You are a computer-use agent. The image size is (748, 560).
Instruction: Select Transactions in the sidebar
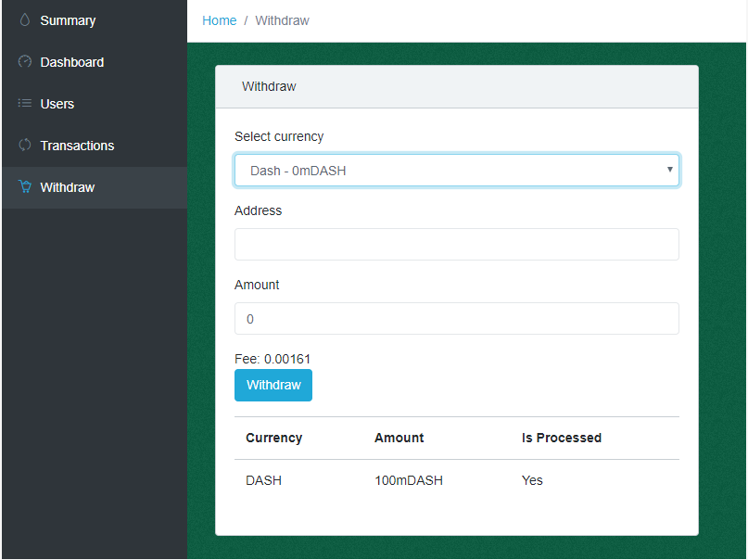[95, 146]
